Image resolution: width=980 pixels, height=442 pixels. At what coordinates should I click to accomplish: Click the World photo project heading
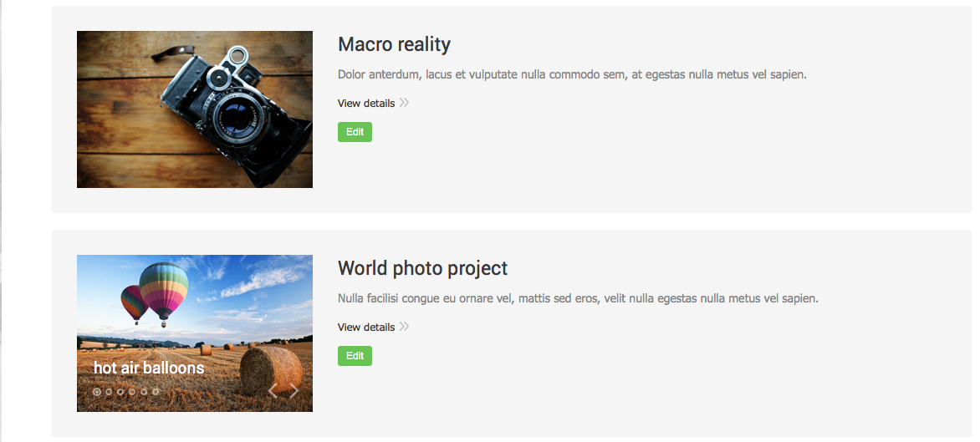422,268
